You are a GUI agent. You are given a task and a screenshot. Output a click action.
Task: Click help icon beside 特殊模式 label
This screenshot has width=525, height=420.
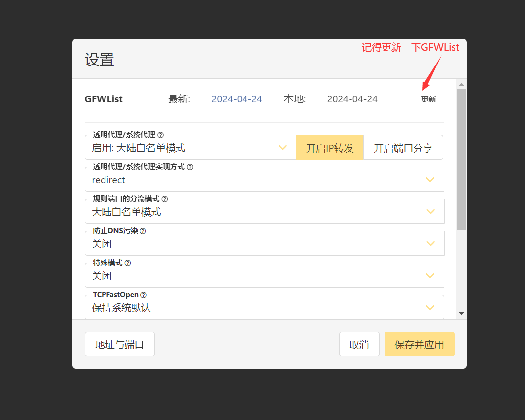pos(128,263)
